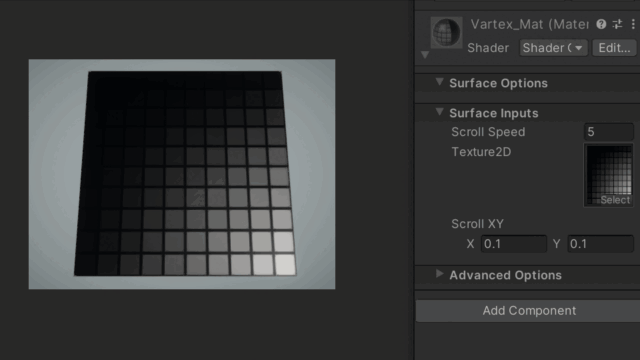Open the material kebab options menu
The height and width of the screenshot is (360, 640).
click(633, 24)
